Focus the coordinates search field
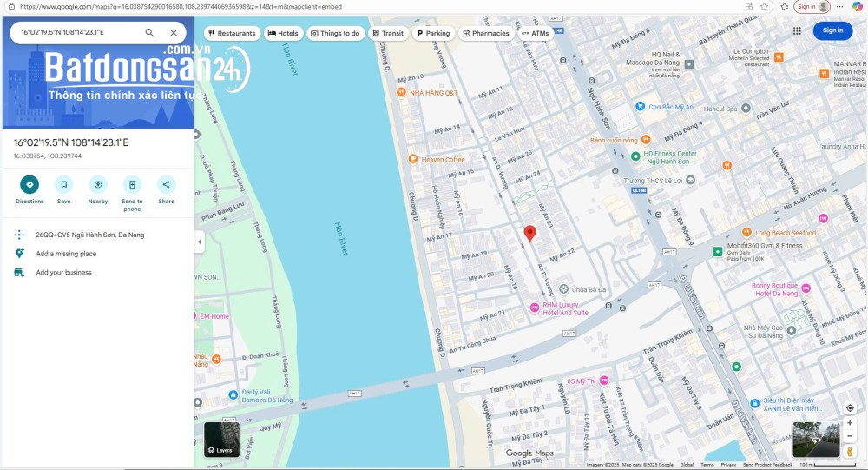 [x=79, y=33]
